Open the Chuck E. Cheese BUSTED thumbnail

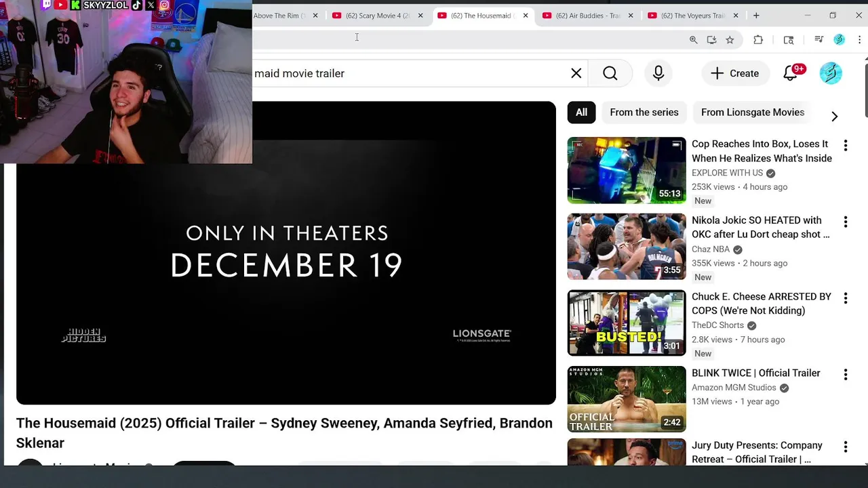[627, 323]
